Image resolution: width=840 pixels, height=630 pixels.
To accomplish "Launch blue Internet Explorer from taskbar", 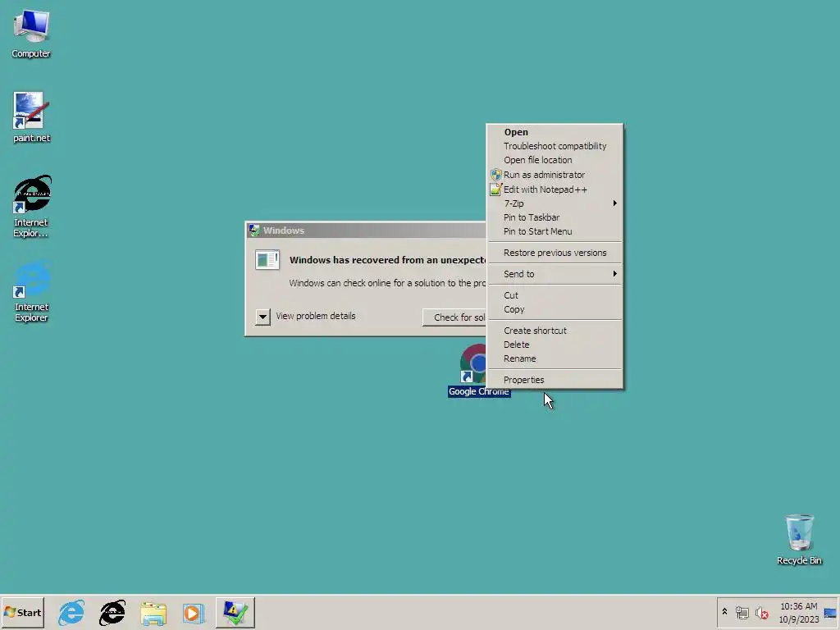I will pos(71,612).
